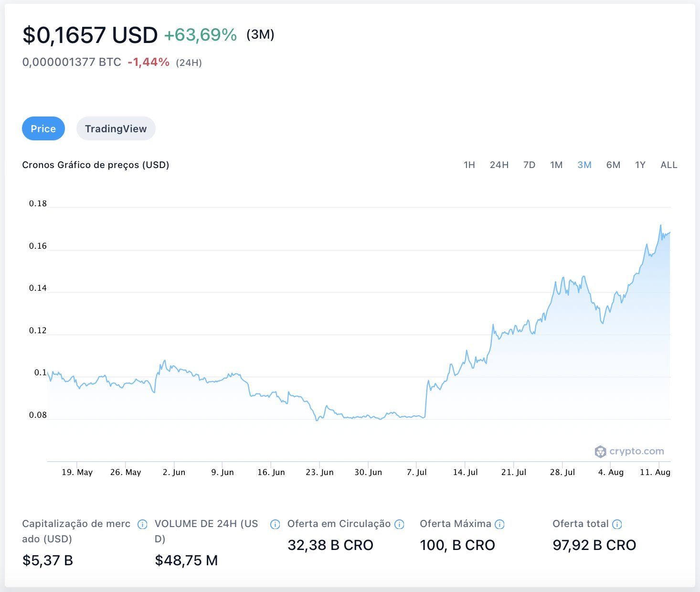
Task: Open the TradingView chart tab
Action: (116, 128)
